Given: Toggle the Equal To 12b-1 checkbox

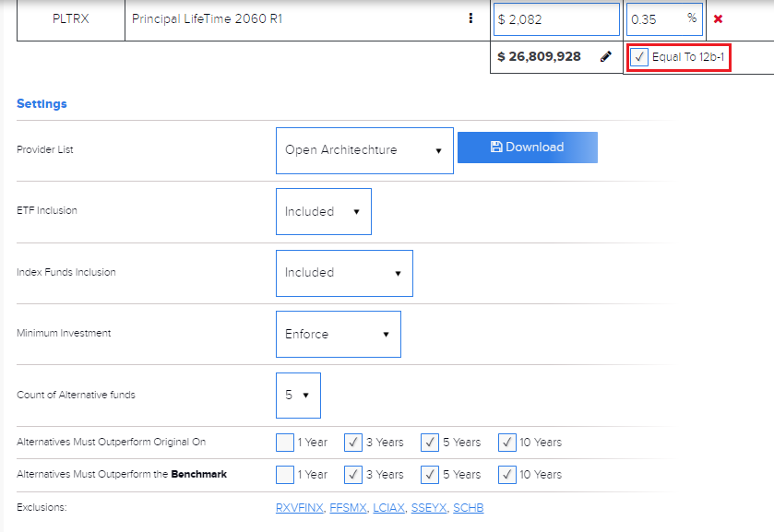Looking at the screenshot, I should click(639, 57).
